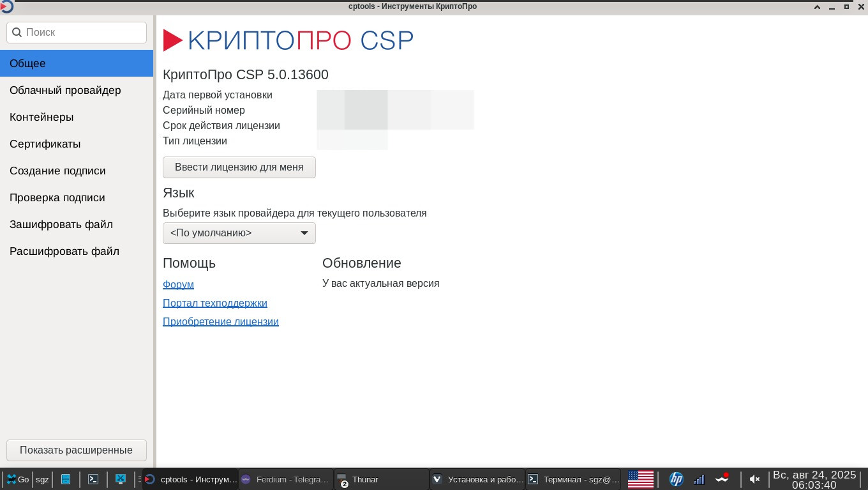Open the Облачный провайдер section
The width and height of the screenshot is (868, 490).
coord(77,90)
